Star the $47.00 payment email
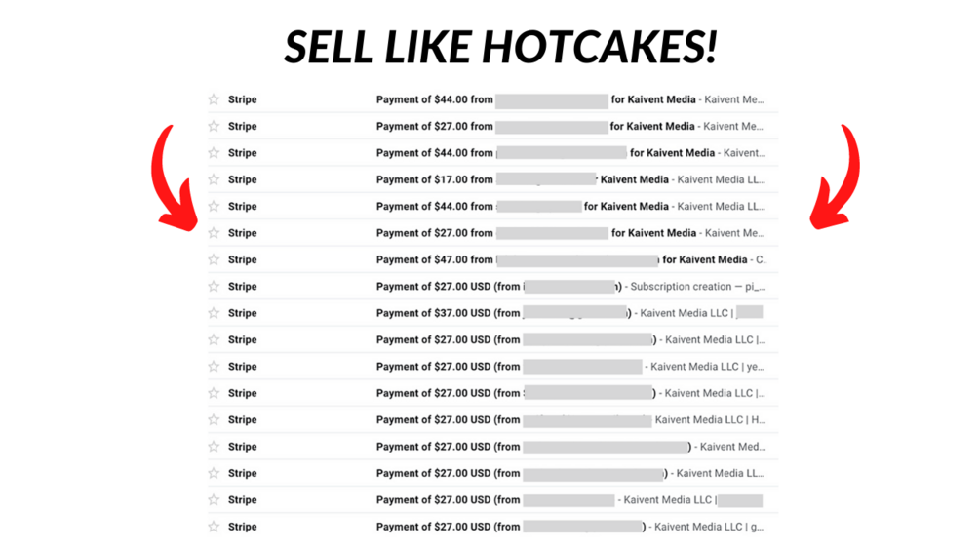This screenshot has width=980, height=551. click(214, 259)
